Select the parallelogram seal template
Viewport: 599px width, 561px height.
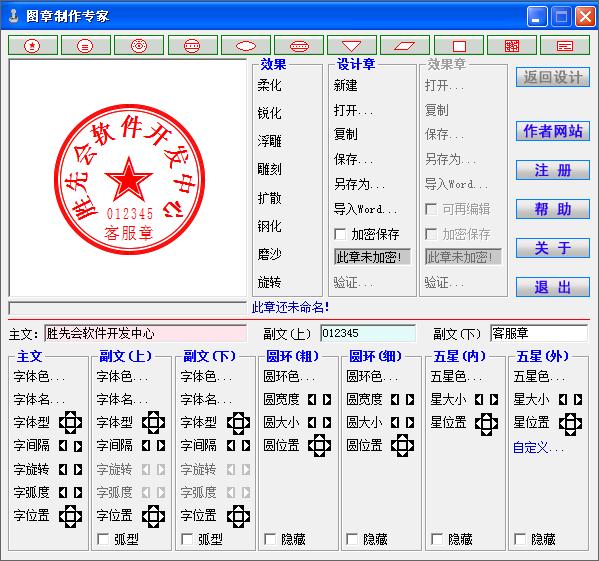(405, 46)
